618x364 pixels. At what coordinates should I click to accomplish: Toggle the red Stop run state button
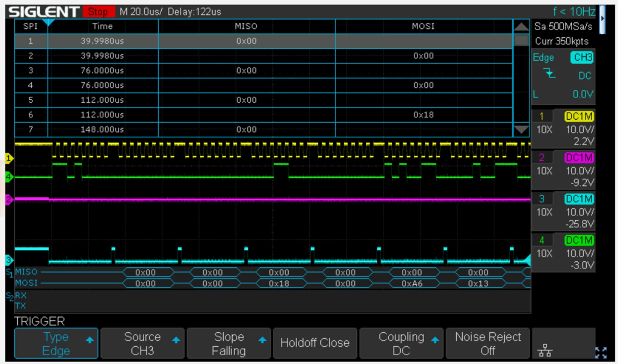[99, 12]
